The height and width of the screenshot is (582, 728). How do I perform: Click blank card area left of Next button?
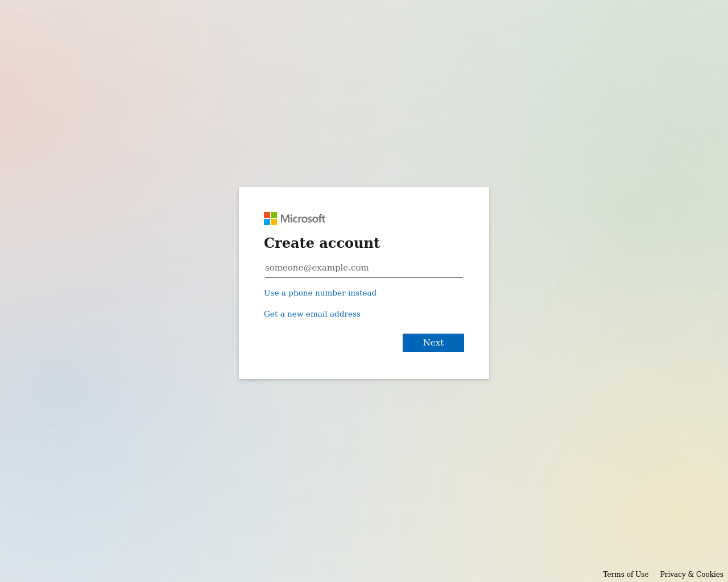point(330,343)
